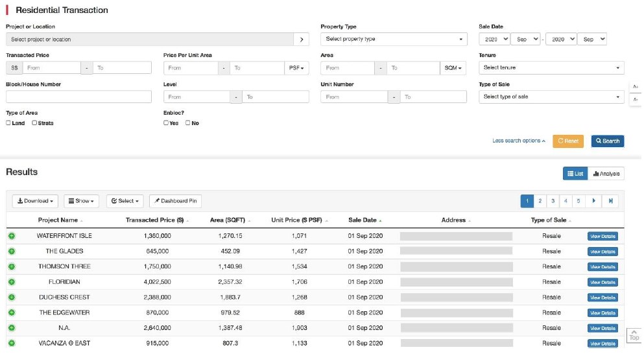Open the Select dropdown menu
This screenshot has width=644, height=354.
125,201
